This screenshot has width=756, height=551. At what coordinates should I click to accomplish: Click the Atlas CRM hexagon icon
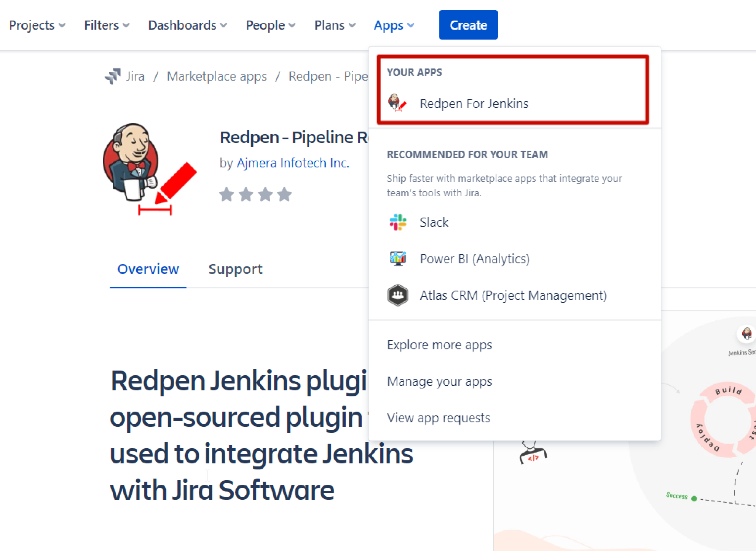click(398, 295)
